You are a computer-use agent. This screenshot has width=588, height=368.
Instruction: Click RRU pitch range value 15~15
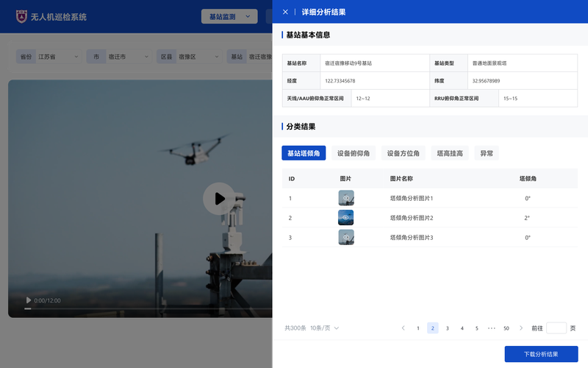click(x=510, y=99)
